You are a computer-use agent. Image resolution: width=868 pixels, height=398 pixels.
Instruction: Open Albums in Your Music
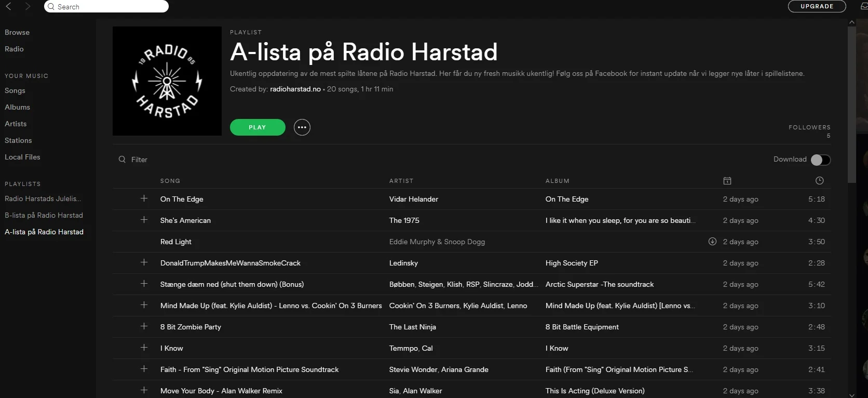click(x=17, y=107)
